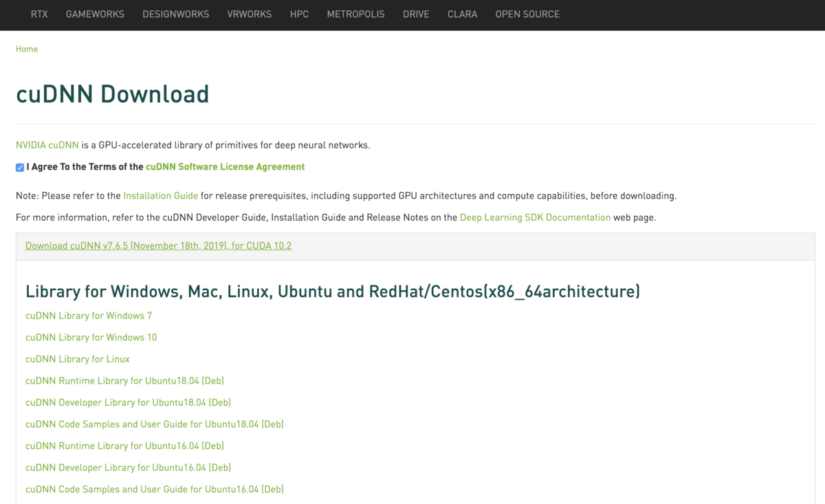
Task: Open the VRWORKS menu item
Action: point(250,14)
